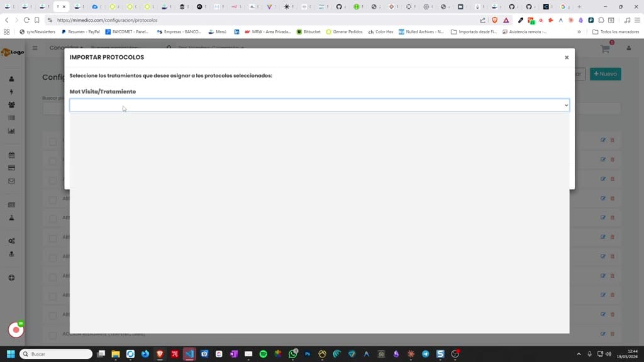
Task: Toggle the hamburger sidebar menu
Action: tap(35, 48)
